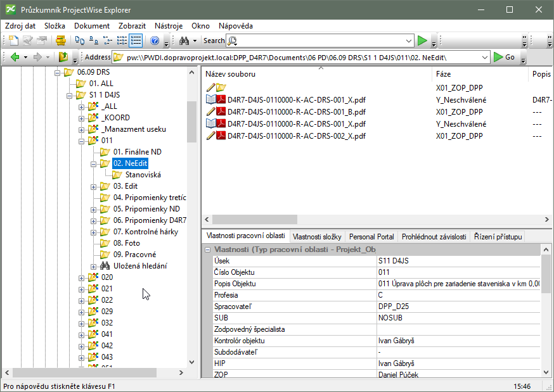Open the Search box dropdown arrow
Viewport: 554px width, 392px height.
tap(408, 41)
